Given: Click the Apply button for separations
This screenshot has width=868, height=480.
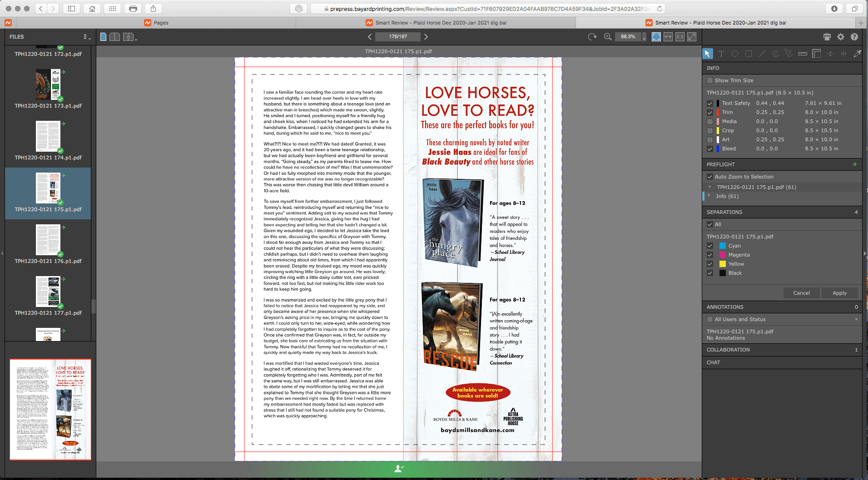Looking at the screenshot, I should coord(840,293).
